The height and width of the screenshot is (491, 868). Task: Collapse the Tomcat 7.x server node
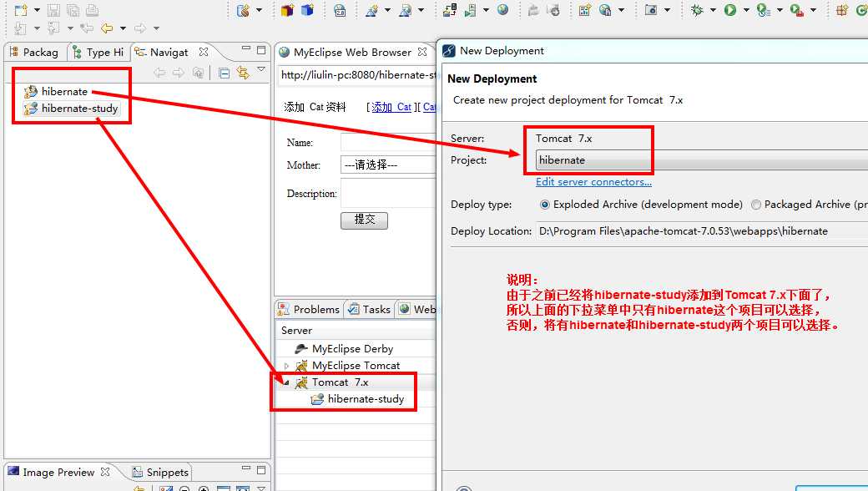point(287,382)
